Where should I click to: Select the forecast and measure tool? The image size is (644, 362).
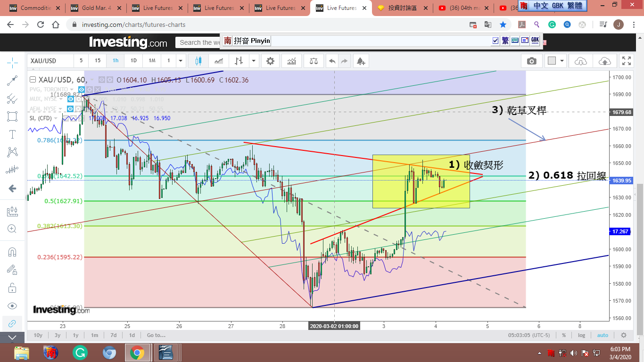pyautogui.click(x=12, y=170)
